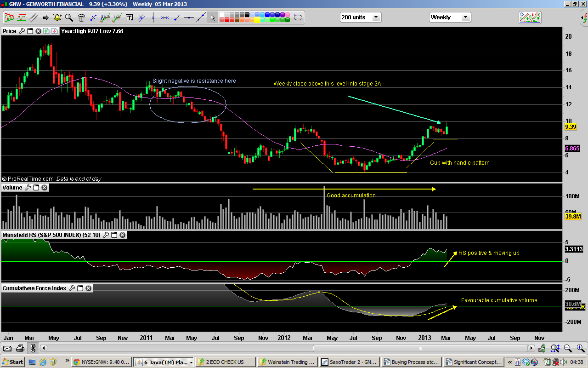The width and height of the screenshot is (588, 368).
Task: Pick the yellow color swatch
Action: pos(258,20)
